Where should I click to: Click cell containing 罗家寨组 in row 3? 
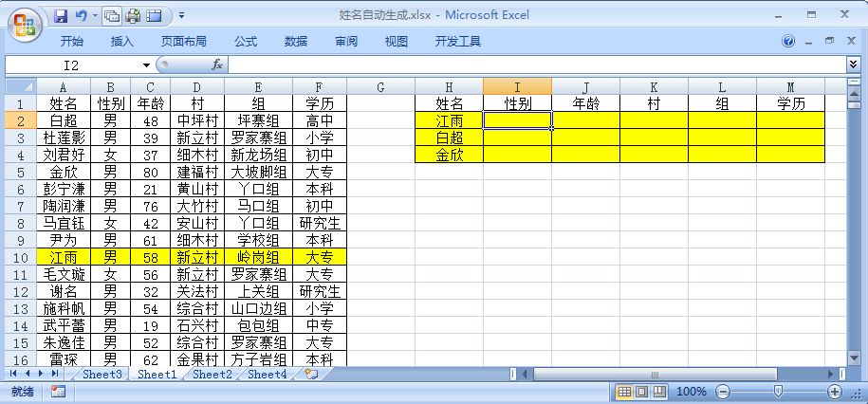pyautogui.click(x=259, y=138)
